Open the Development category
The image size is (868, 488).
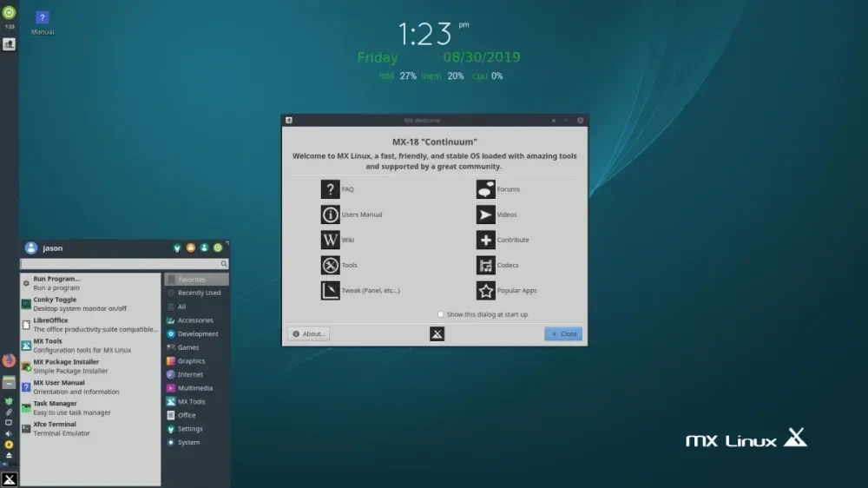click(x=196, y=334)
